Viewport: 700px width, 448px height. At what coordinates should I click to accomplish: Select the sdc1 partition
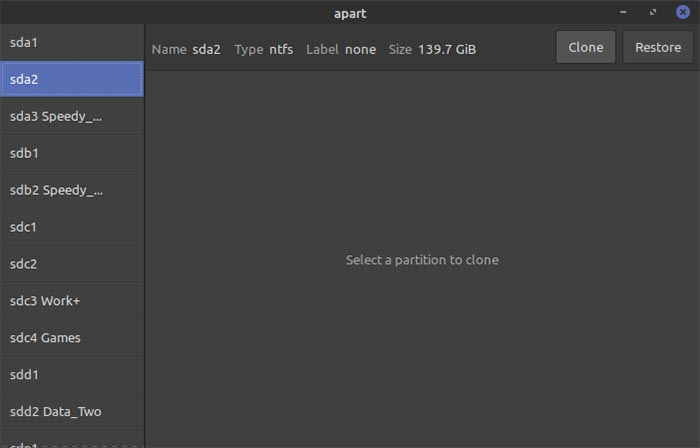[x=72, y=227]
